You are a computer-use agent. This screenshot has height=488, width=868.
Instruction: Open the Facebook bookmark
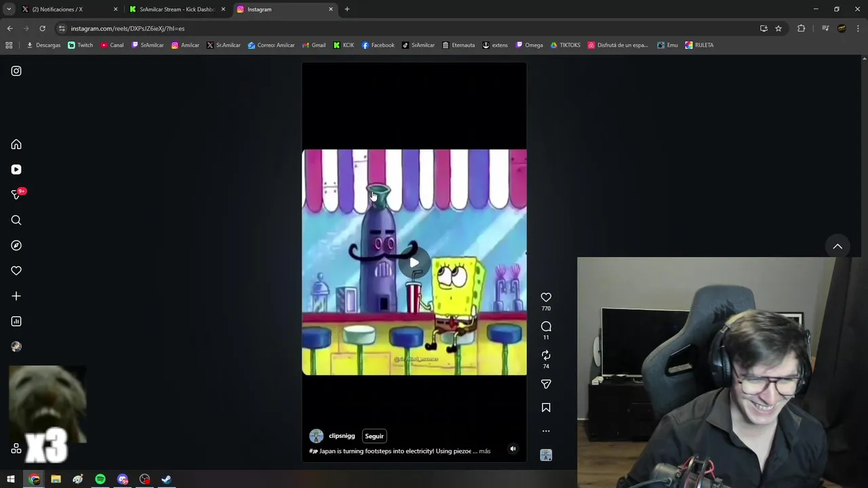378,45
